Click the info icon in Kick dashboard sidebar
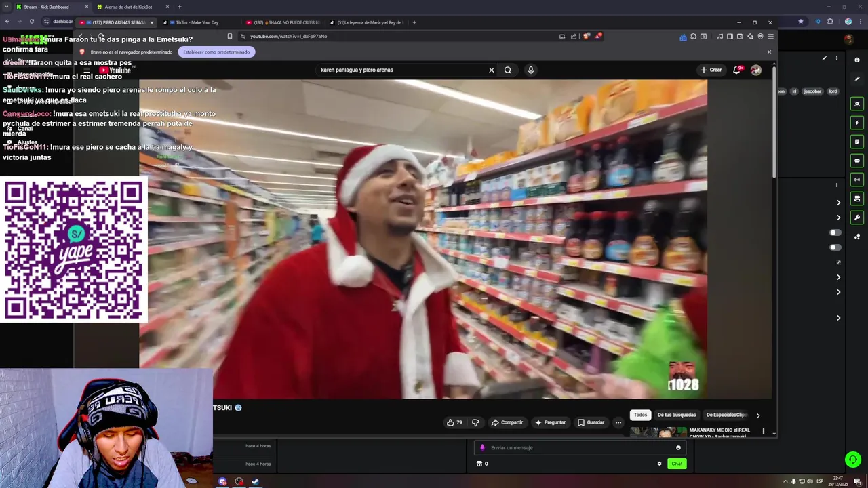868x488 pixels. pyautogui.click(x=857, y=60)
